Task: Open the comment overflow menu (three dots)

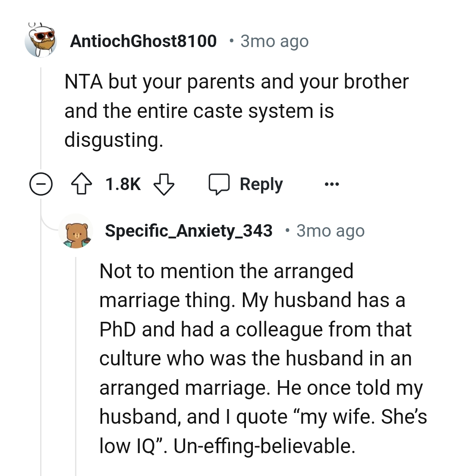Action: tap(331, 184)
